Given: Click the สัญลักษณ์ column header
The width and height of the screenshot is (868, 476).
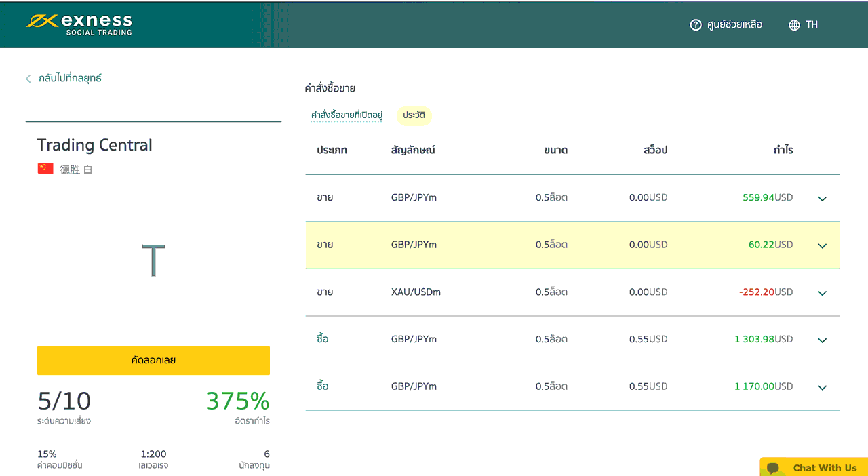Looking at the screenshot, I should pos(413,150).
